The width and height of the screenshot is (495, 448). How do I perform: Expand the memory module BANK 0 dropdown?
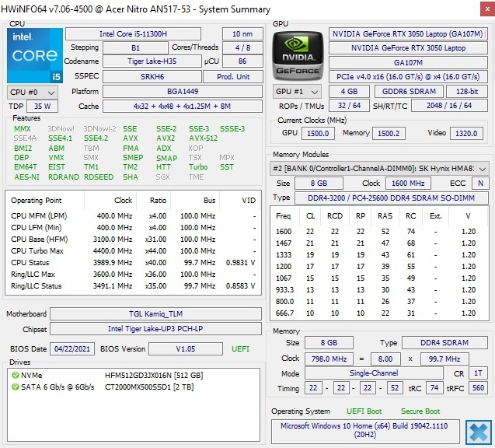pyautogui.click(x=380, y=168)
